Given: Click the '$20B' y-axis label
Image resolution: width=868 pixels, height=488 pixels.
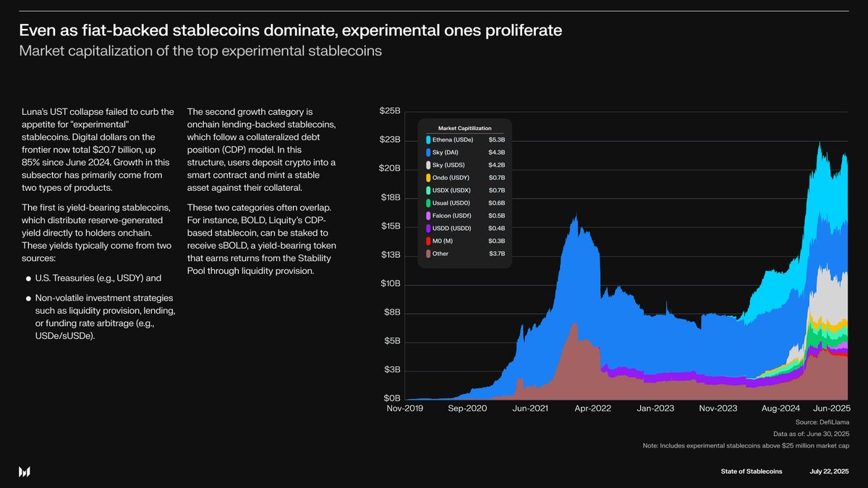Looking at the screenshot, I should click(389, 168).
